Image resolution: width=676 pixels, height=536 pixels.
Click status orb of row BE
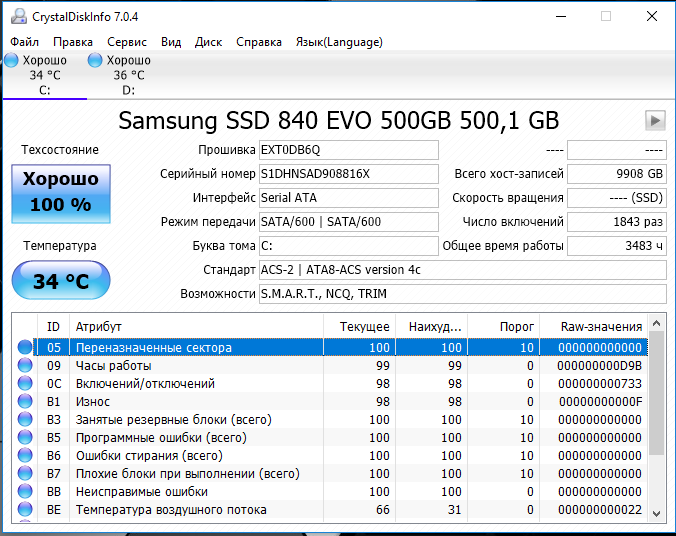coord(25,509)
